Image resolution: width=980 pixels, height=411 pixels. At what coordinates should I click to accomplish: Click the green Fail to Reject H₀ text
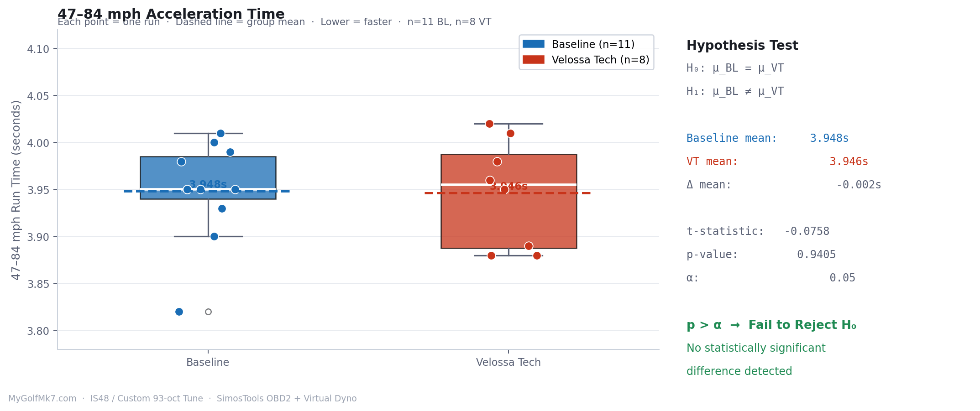tap(771, 325)
